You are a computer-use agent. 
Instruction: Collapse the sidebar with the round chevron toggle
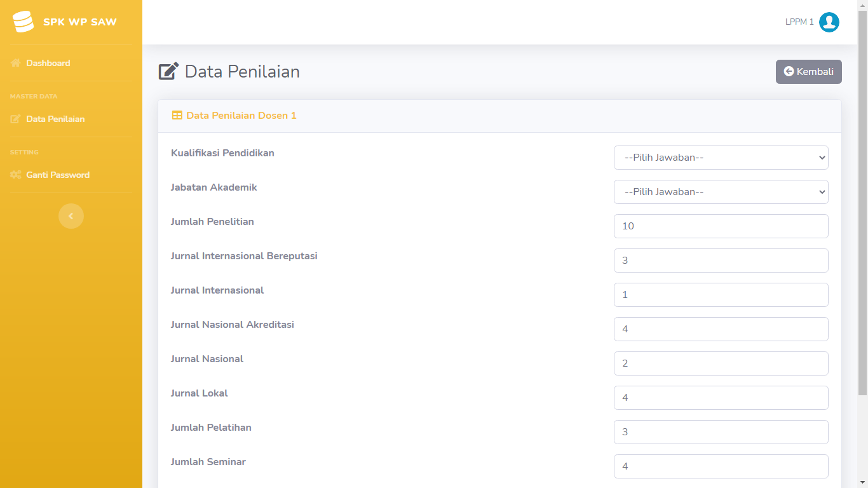coord(71,216)
